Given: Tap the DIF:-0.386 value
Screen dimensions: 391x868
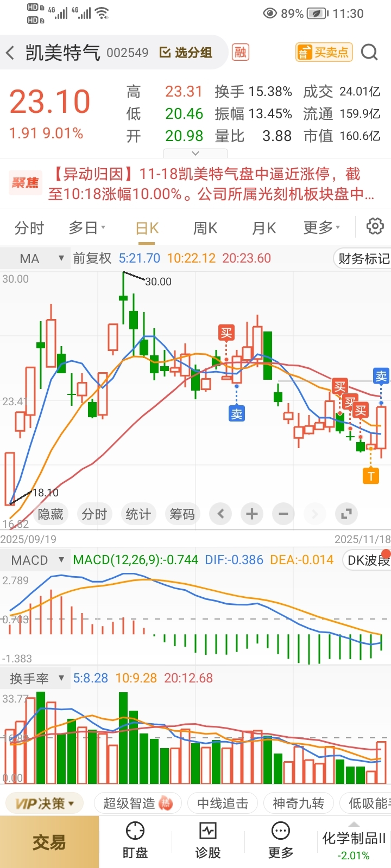Looking at the screenshot, I should (x=234, y=560).
